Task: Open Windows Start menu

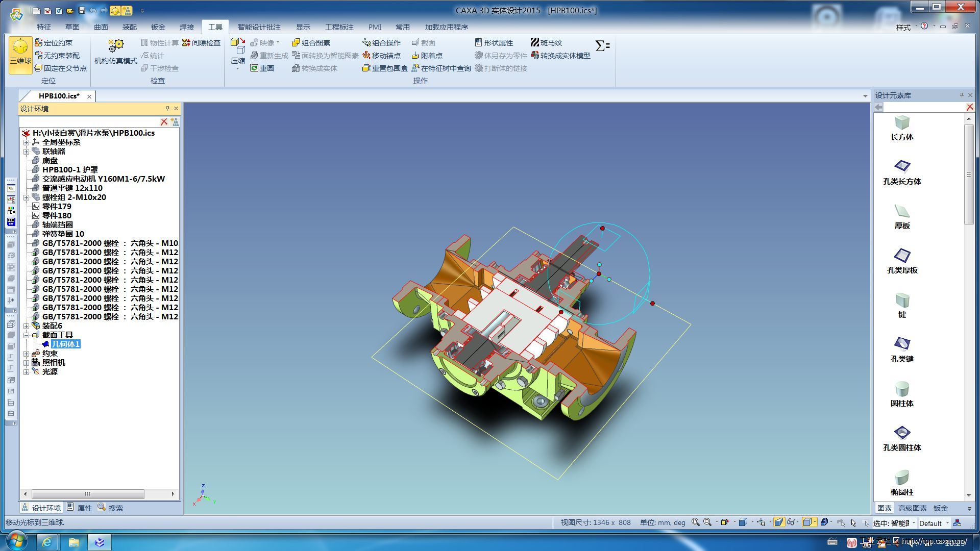Action: (x=16, y=541)
